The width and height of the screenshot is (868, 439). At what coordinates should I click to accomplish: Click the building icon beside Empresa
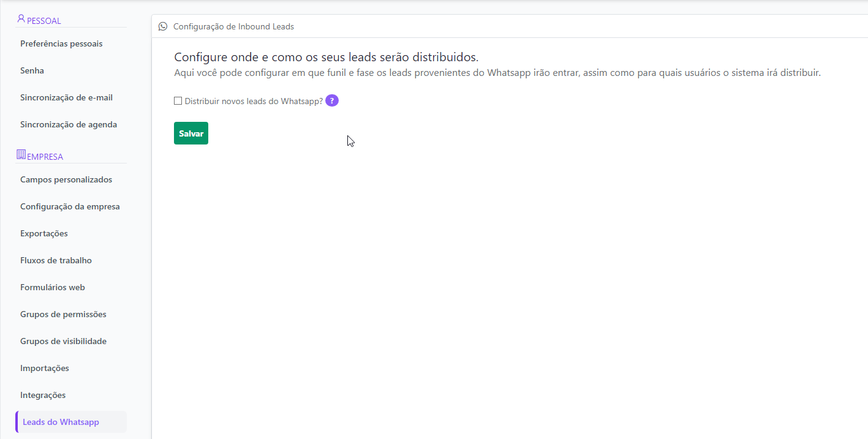pyautogui.click(x=21, y=155)
